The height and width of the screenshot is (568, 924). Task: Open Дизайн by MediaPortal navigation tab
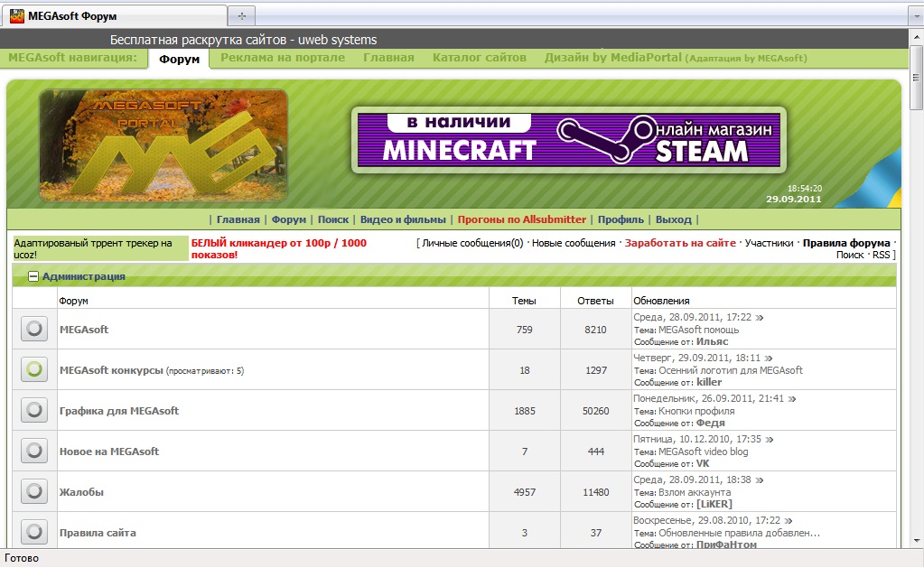tap(676, 58)
